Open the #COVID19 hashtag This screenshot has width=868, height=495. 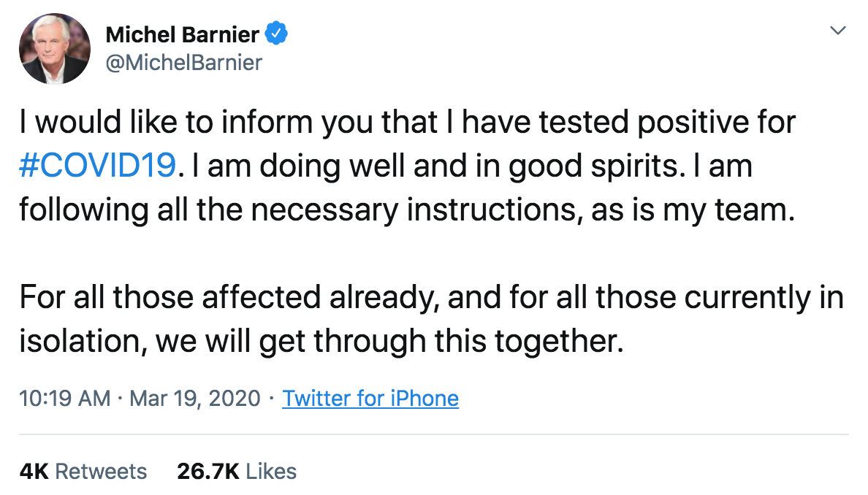97,166
